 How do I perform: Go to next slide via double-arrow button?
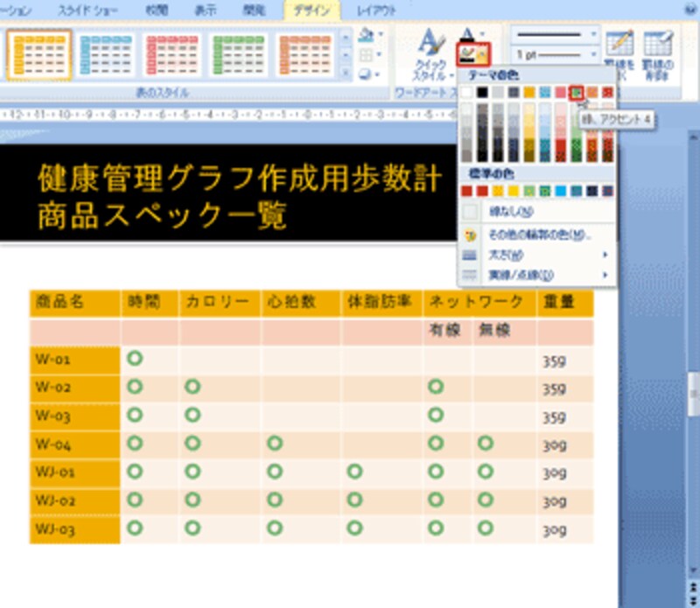(693, 600)
